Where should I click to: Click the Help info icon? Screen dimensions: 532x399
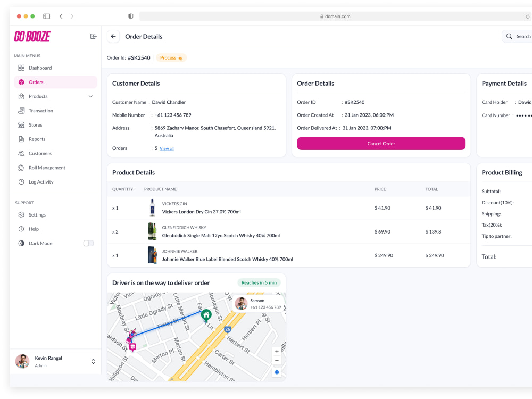point(21,229)
